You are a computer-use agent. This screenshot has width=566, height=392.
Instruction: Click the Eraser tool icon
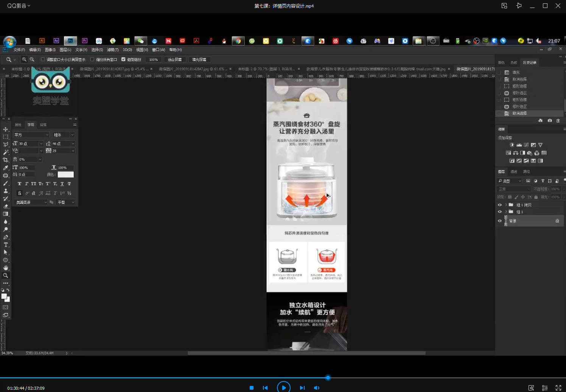pos(5,206)
